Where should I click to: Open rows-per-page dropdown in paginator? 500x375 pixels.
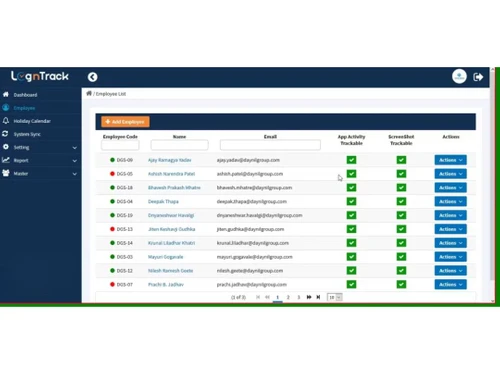[x=334, y=297]
